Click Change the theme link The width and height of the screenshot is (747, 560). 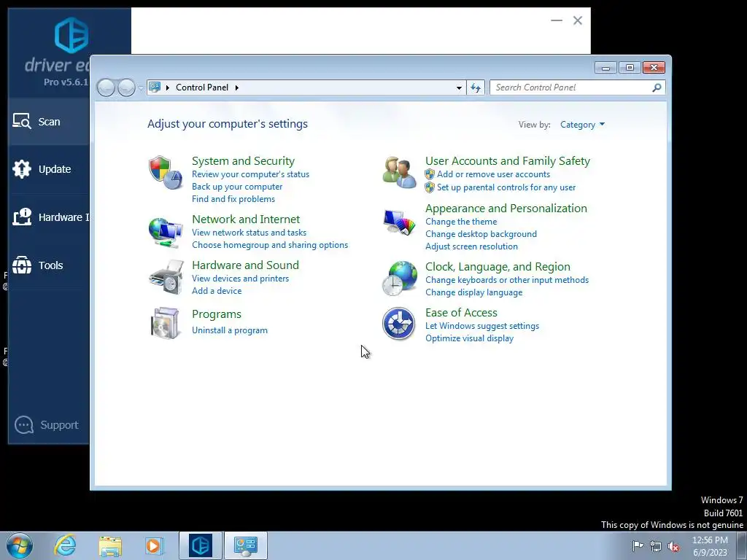[461, 222]
